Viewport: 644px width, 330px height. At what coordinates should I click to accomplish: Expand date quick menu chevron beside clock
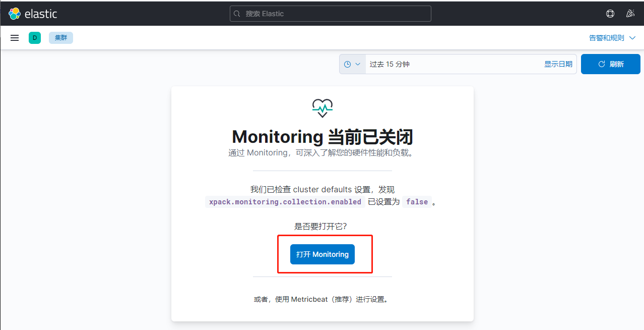tap(358, 64)
